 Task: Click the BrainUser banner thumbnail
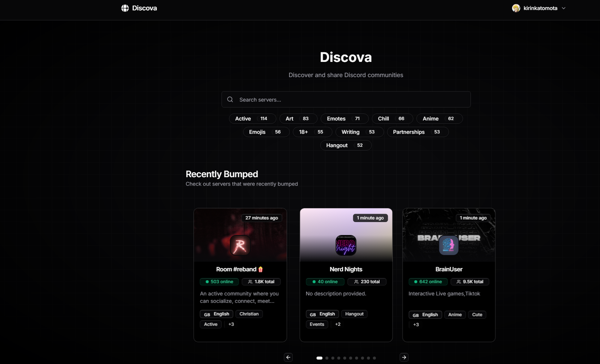pos(449,235)
